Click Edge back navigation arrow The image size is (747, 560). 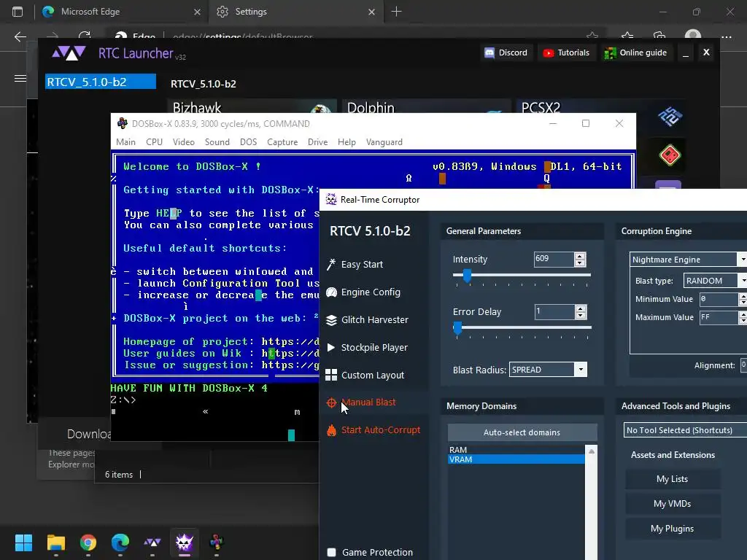pos(20,36)
